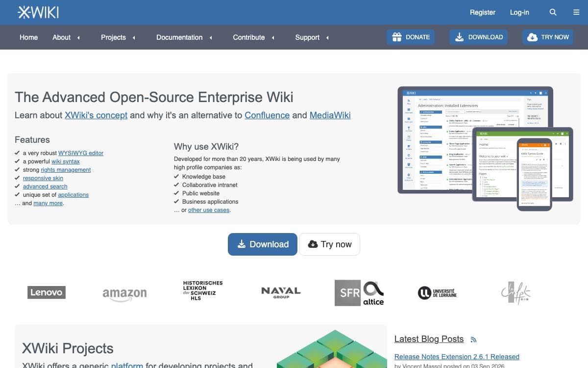This screenshot has height=368, width=588.
Task: Open the rights management link
Action: coord(66,170)
